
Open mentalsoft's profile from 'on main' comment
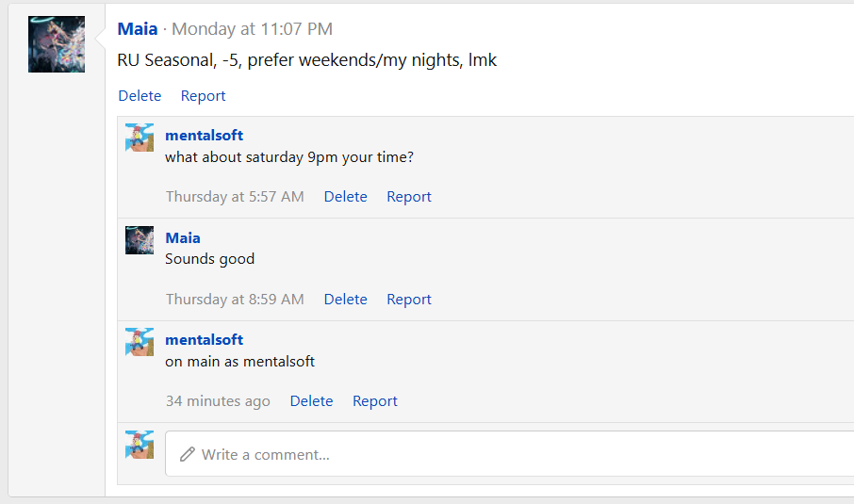click(204, 340)
